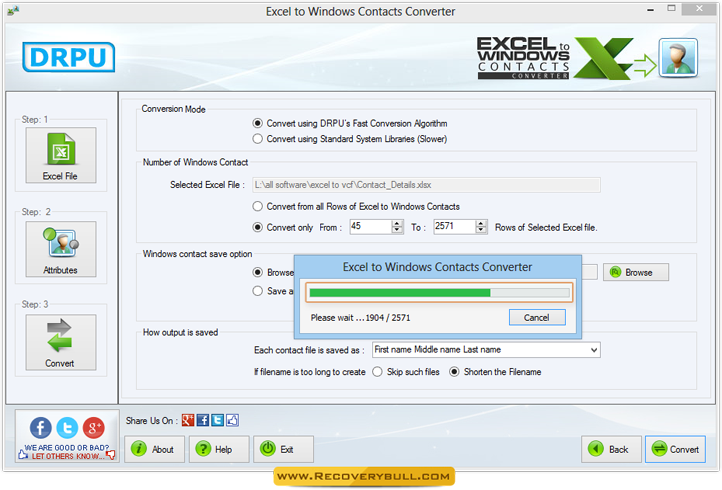Increase the From row value
The width and height of the screenshot is (722, 490).
coord(397,223)
